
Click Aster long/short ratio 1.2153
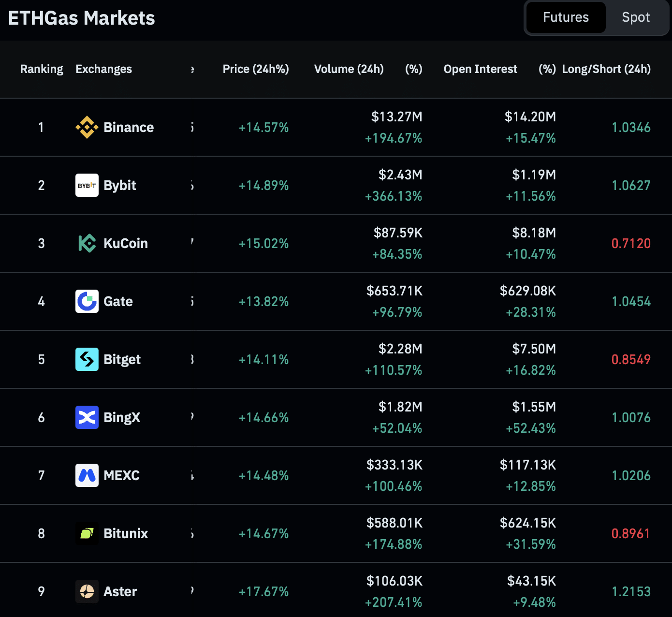[x=631, y=591]
